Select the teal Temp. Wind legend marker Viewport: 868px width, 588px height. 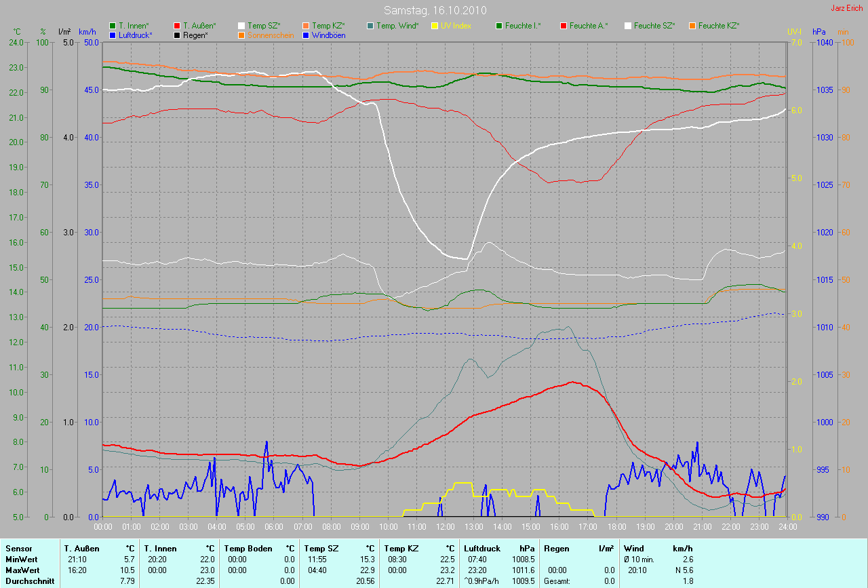pyautogui.click(x=370, y=26)
